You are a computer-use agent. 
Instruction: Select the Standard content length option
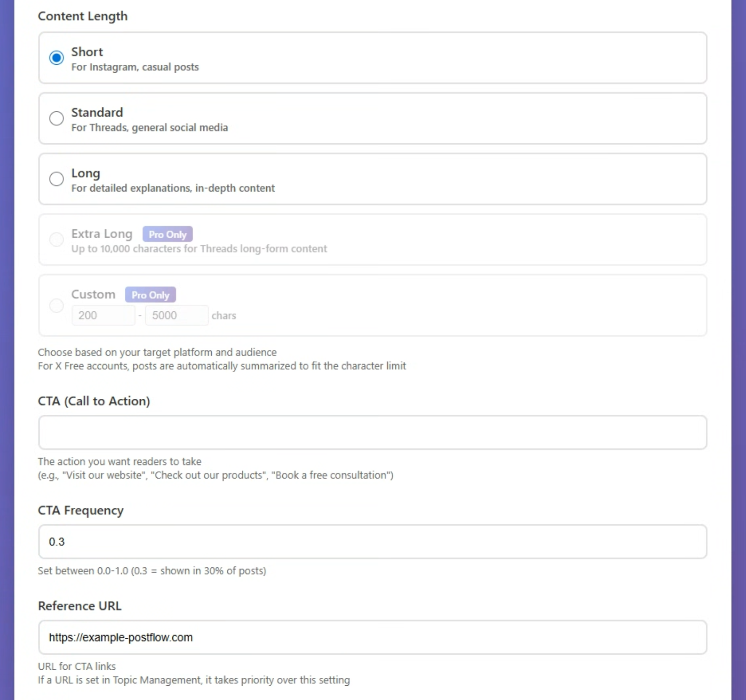tap(57, 118)
